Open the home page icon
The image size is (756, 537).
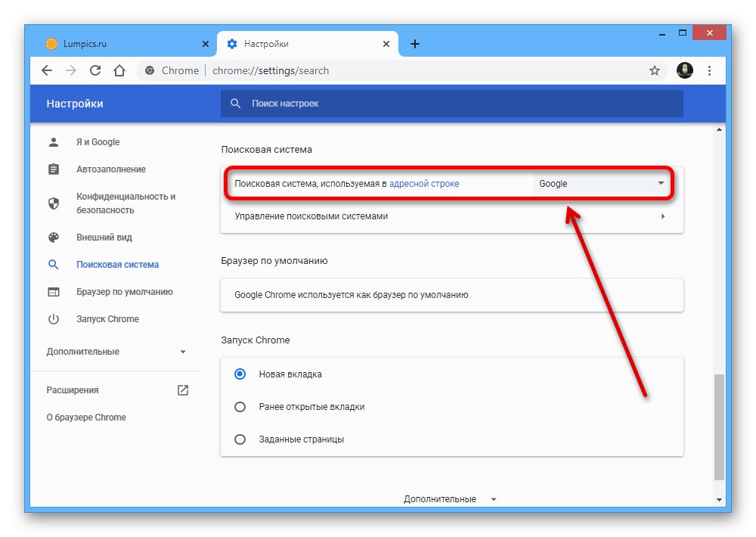tap(119, 70)
